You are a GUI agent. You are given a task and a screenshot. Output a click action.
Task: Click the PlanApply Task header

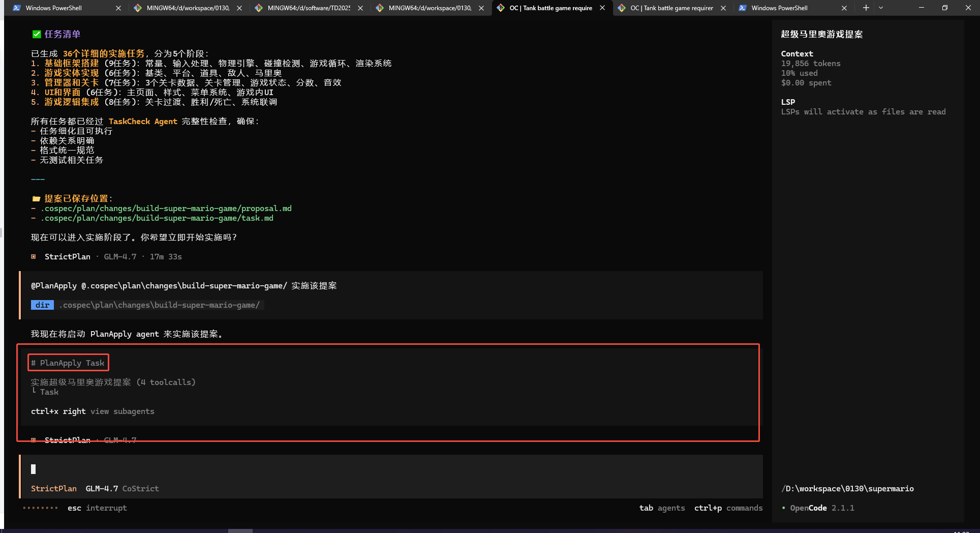click(x=68, y=363)
